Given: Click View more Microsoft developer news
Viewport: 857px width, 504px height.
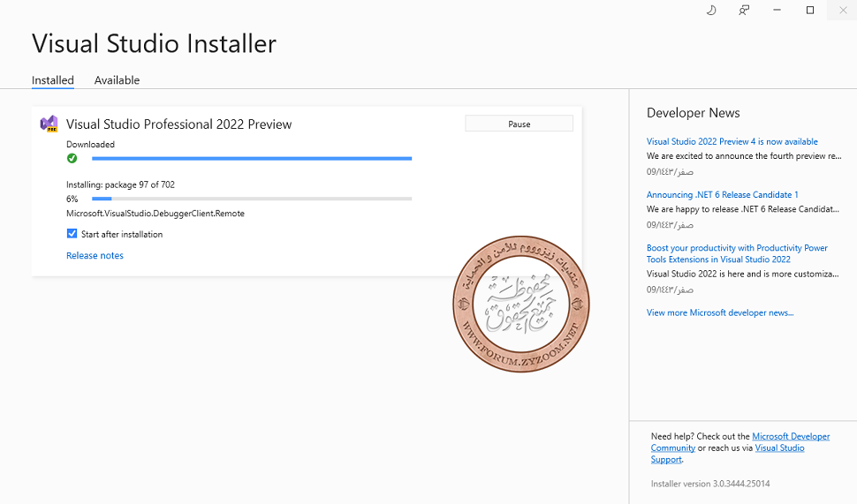Looking at the screenshot, I should click(719, 312).
